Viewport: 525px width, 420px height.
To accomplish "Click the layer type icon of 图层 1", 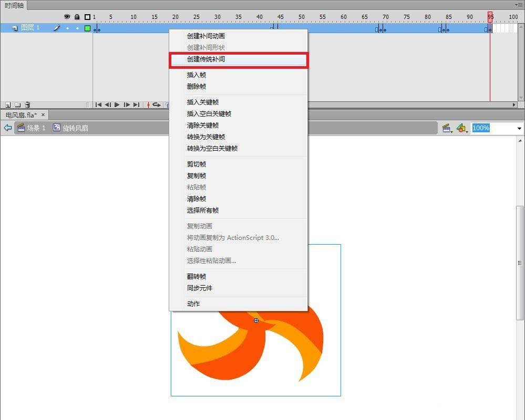I will (x=15, y=28).
